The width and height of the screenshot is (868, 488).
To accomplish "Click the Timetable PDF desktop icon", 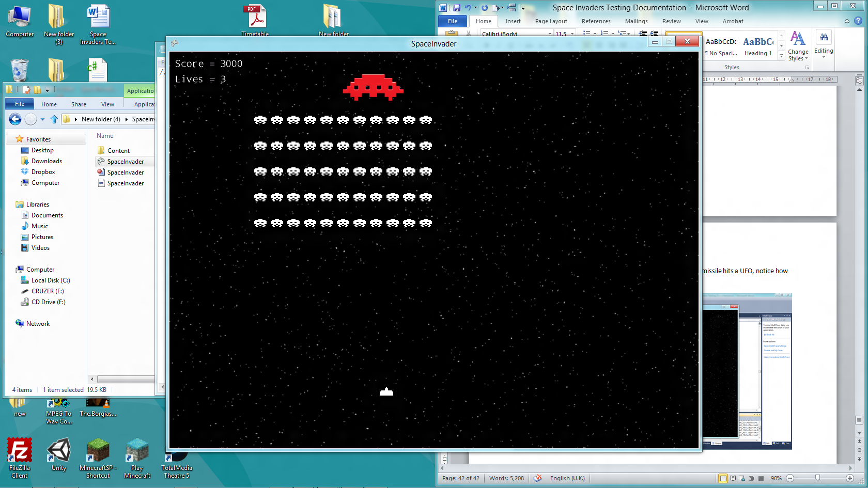I will click(x=255, y=21).
